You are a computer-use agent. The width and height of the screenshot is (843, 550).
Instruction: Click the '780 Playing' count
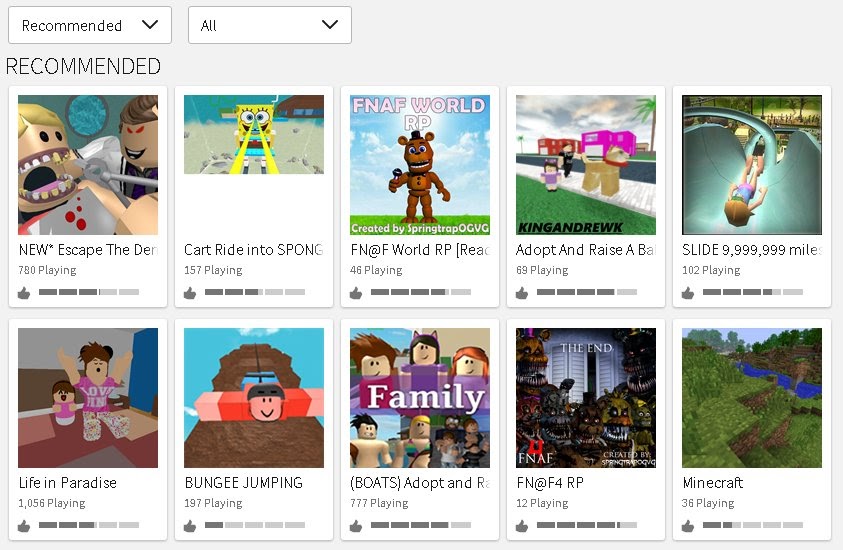(47, 270)
